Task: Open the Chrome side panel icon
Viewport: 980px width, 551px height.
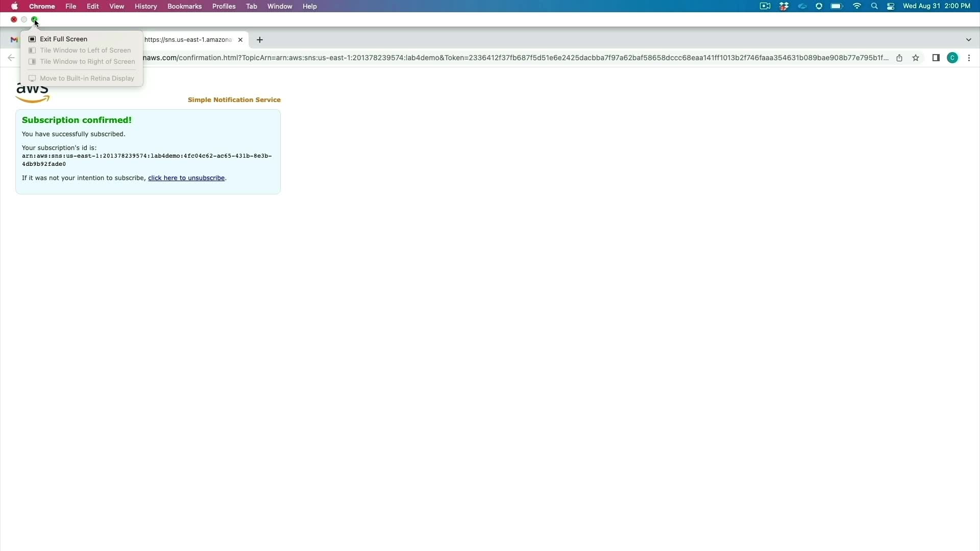Action: (936, 58)
